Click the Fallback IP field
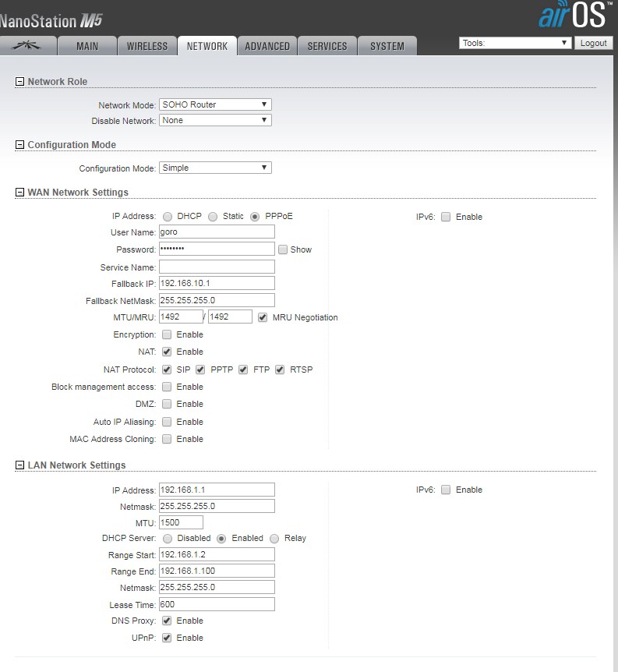This screenshot has height=672, width=618. click(x=217, y=283)
